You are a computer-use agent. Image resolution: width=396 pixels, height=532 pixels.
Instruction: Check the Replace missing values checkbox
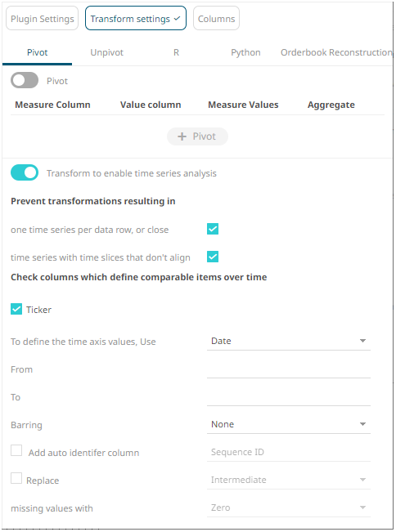pyautogui.click(x=16, y=478)
